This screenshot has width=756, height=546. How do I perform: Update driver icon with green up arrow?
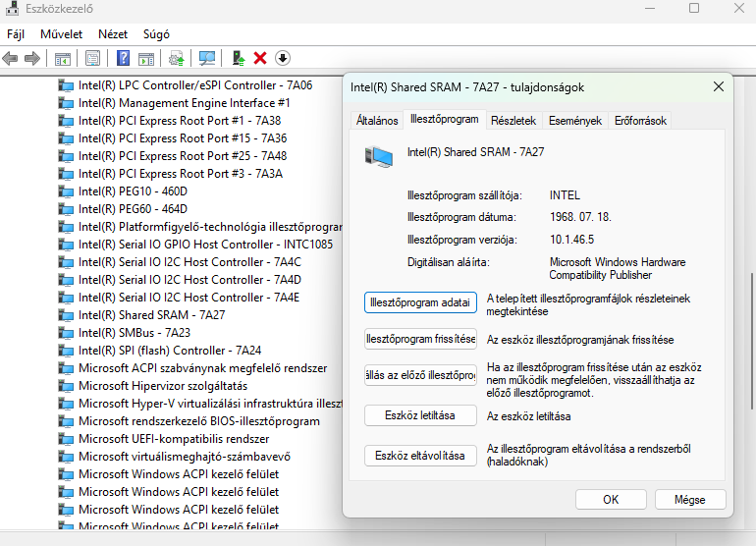pos(239,58)
